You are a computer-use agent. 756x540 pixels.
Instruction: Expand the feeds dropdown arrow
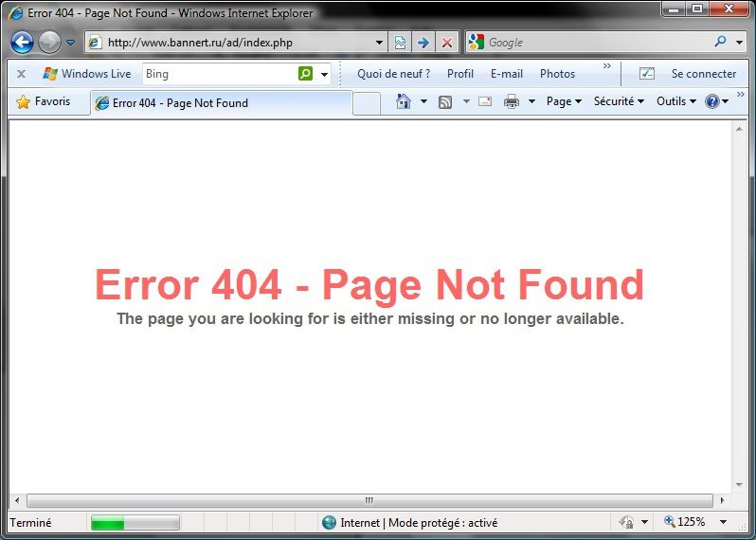pyautogui.click(x=466, y=101)
